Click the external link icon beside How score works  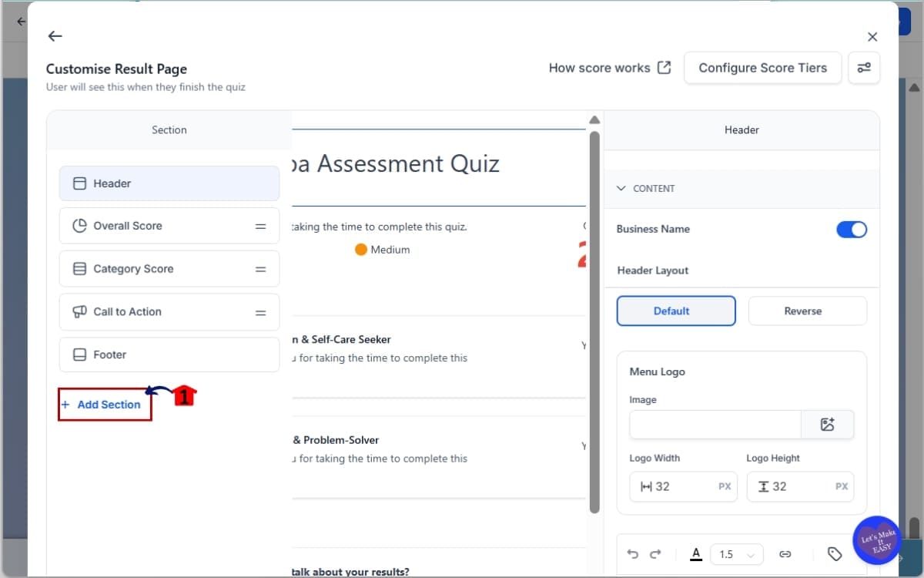click(x=664, y=68)
